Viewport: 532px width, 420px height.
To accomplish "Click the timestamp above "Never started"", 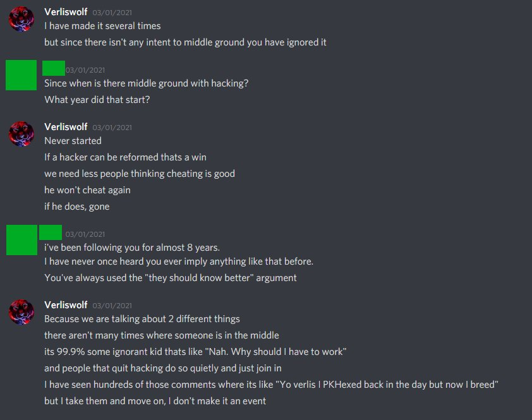I will pyautogui.click(x=112, y=128).
